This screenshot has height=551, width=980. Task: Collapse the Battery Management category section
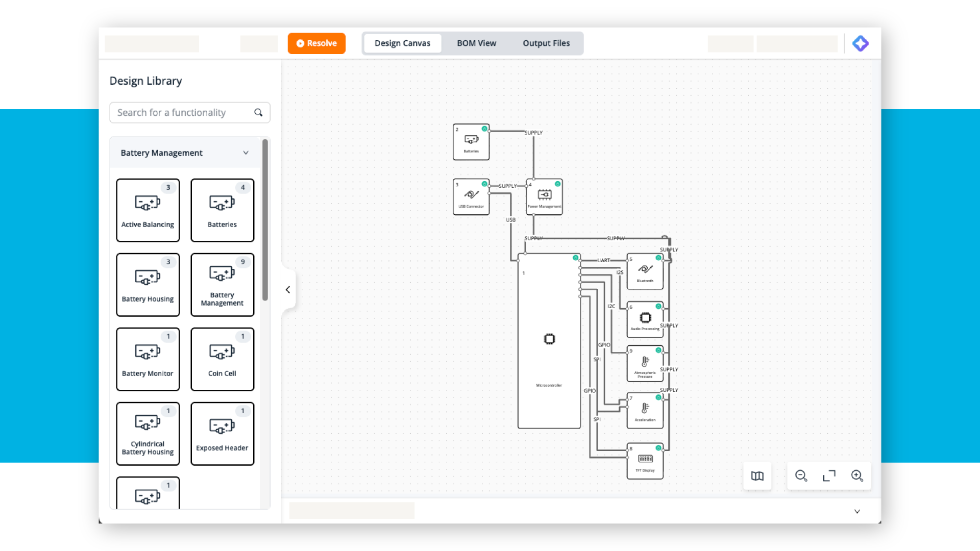pyautogui.click(x=246, y=153)
